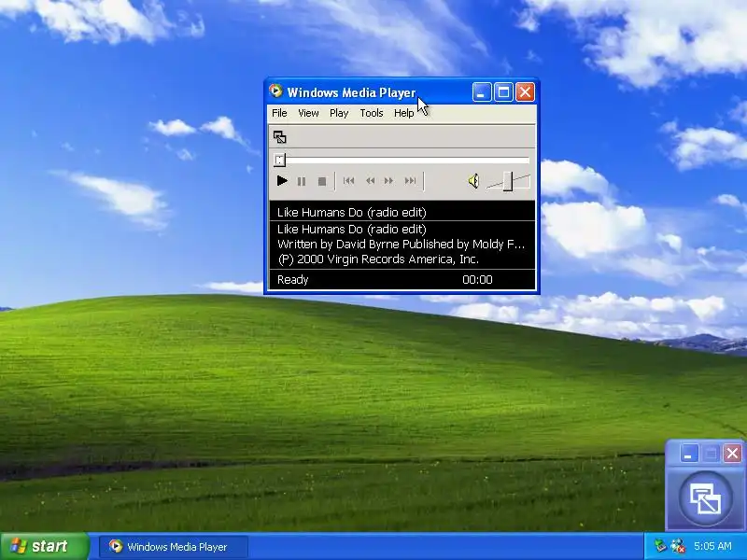Click the top 'Like Humans Do (radio edit)' title
Image resolution: width=747 pixels, height=560 pixels.
pyautogui.click(x=352, y=213)
